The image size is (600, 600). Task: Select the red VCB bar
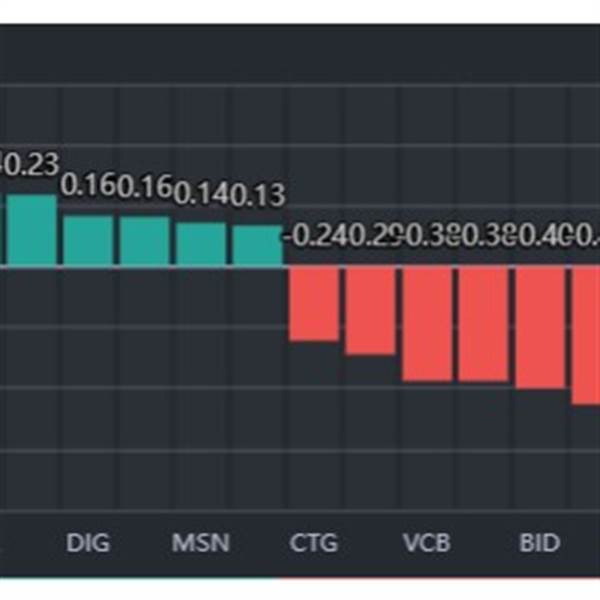click(x=427, y=323)
